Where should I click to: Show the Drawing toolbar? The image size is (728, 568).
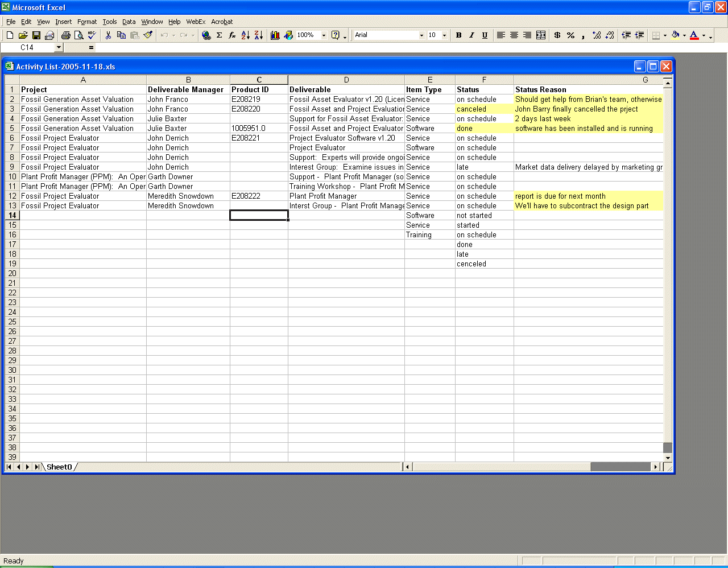[288, 35]
